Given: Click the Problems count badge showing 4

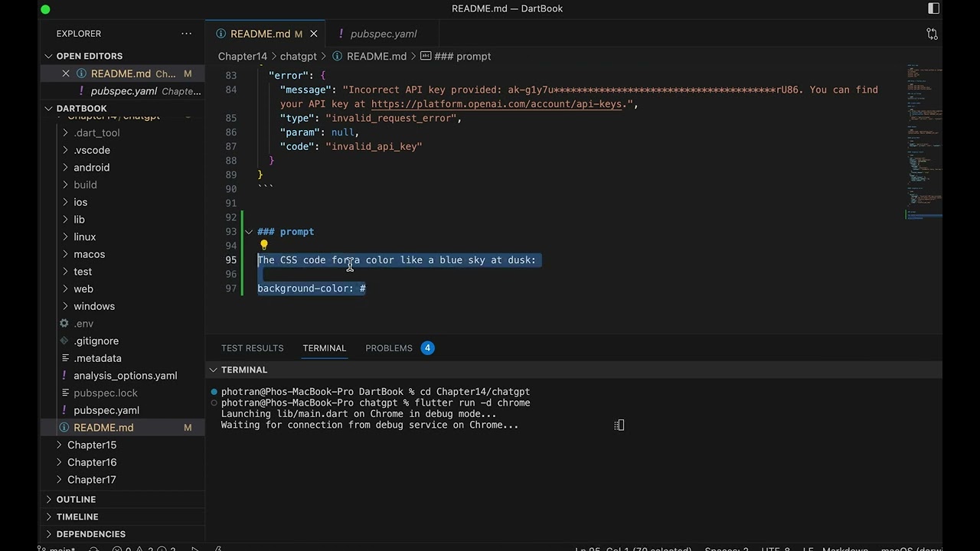Looking at the screenshot, I should click(427, 348).
